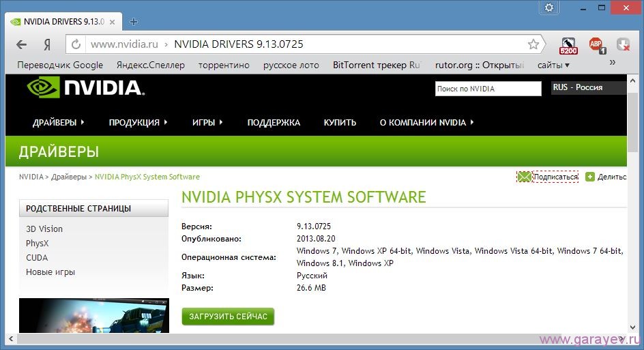Bookmark the page with the star icon
Image resolution: width=644 pixels, height=350 pixels.
(x=533, y=44)
